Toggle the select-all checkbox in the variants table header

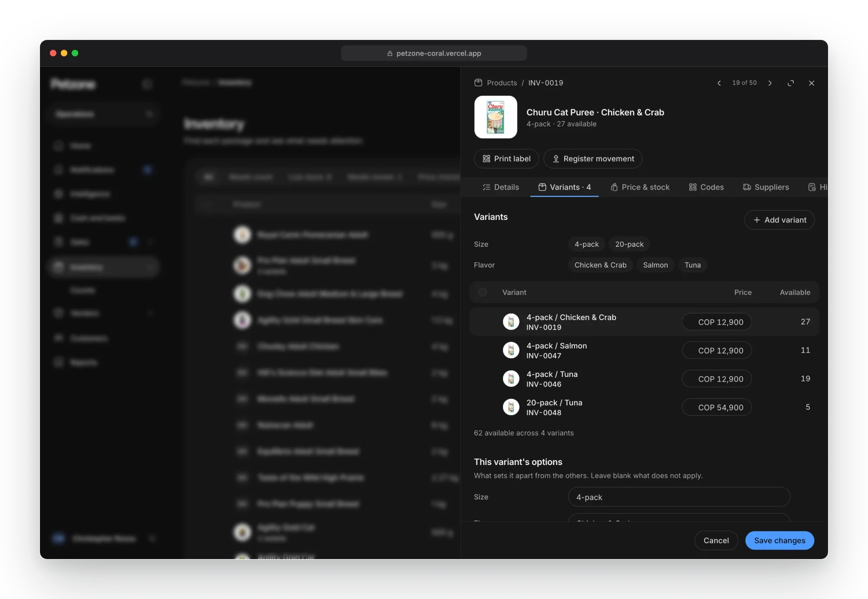(483, 292)
